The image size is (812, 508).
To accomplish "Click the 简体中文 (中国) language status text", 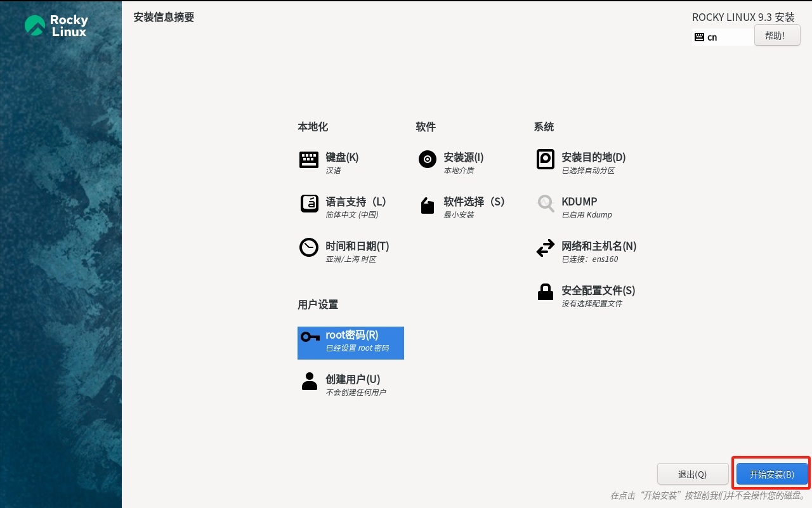I will click(x=352, y=215).
